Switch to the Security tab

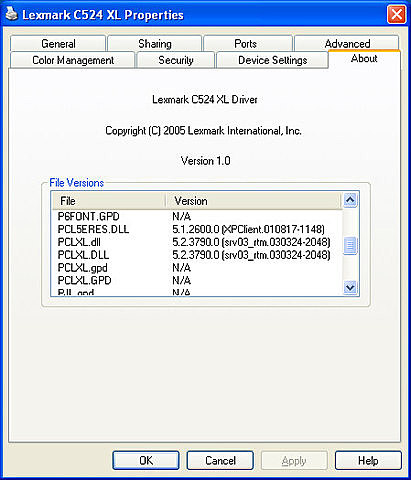(x=176, y=60)
